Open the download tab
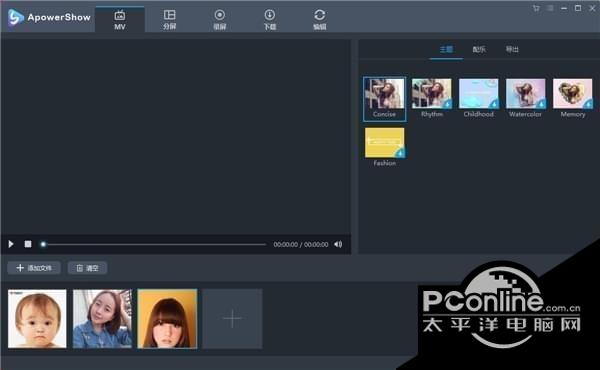Image resolution: width=600 pixels, height=370 pixels. [x=269, y=20]
